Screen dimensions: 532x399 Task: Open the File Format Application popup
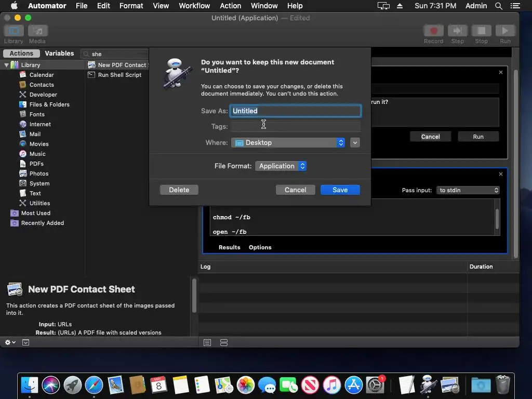281,166
